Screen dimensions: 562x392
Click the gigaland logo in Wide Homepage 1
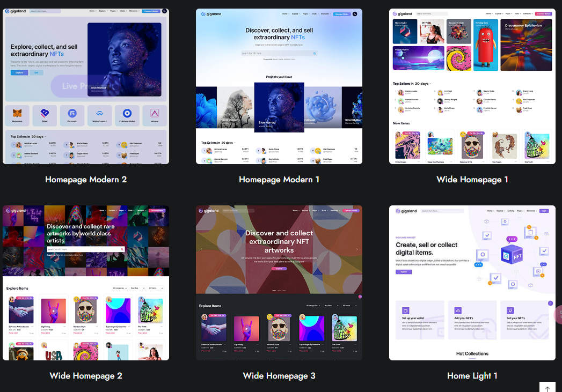click(403, 14)
